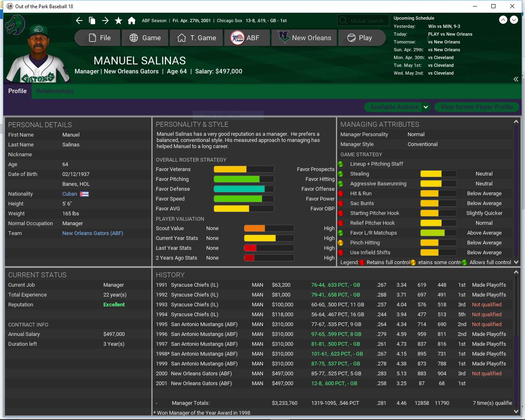Open the copy pages icon in toolbar

(92, 21)
